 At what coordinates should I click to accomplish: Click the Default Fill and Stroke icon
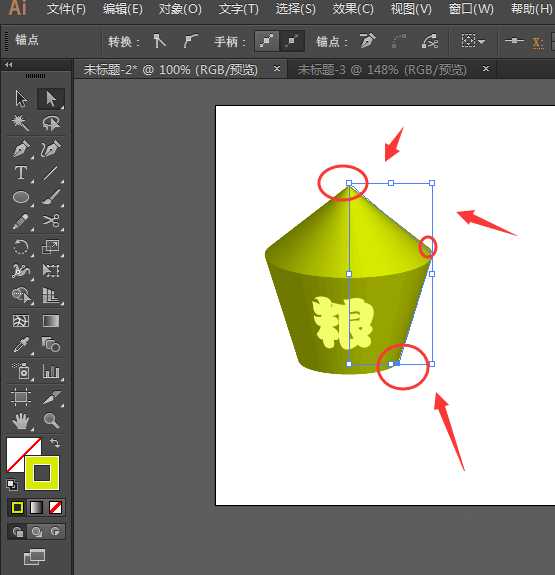[x=12, y=485]
